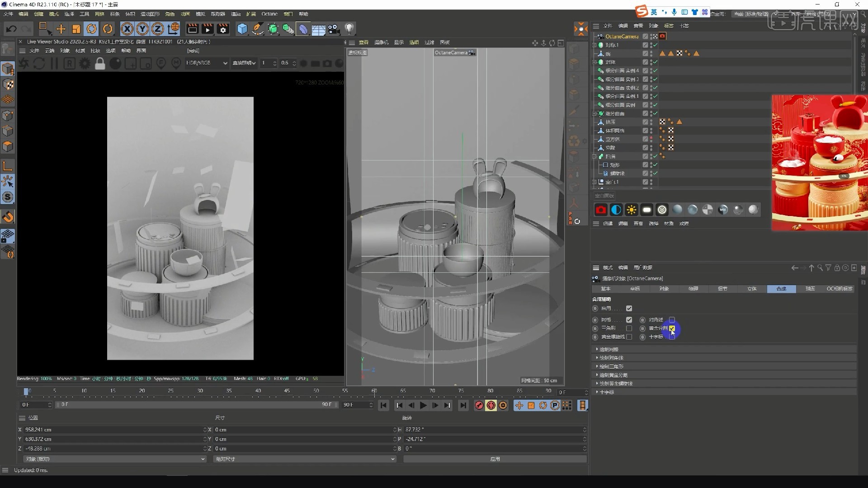The height and width of the screenshot is (488, 868).
Task: Expand the 对称.1 object tree node
Action: click(x=595, y=45)
